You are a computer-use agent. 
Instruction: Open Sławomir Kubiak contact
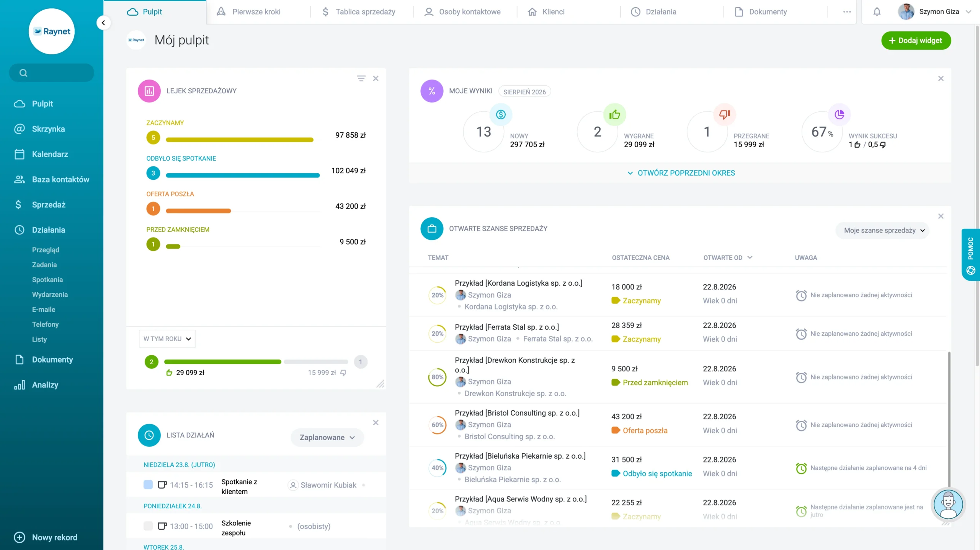tap(328, 485)
